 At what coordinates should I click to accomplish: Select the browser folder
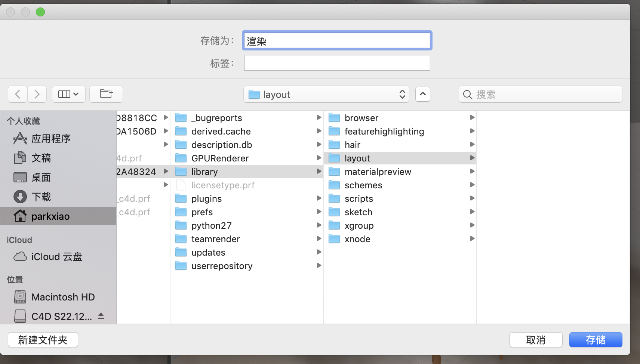point(400,118)
